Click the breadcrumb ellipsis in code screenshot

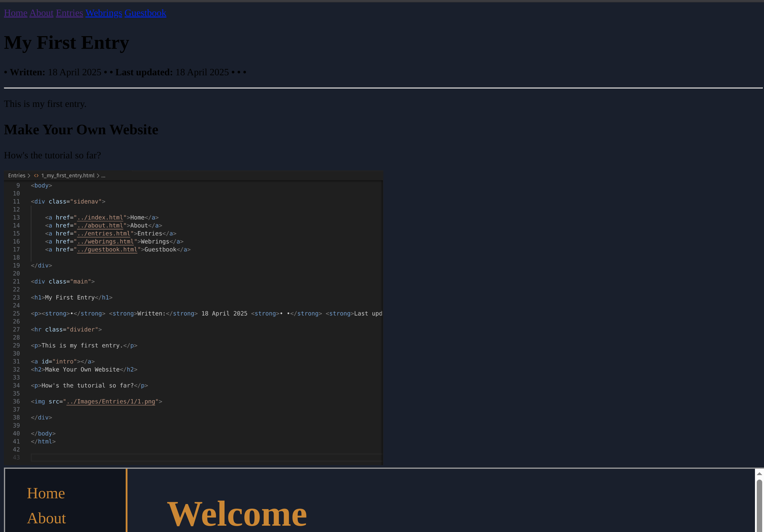(103, 176)
